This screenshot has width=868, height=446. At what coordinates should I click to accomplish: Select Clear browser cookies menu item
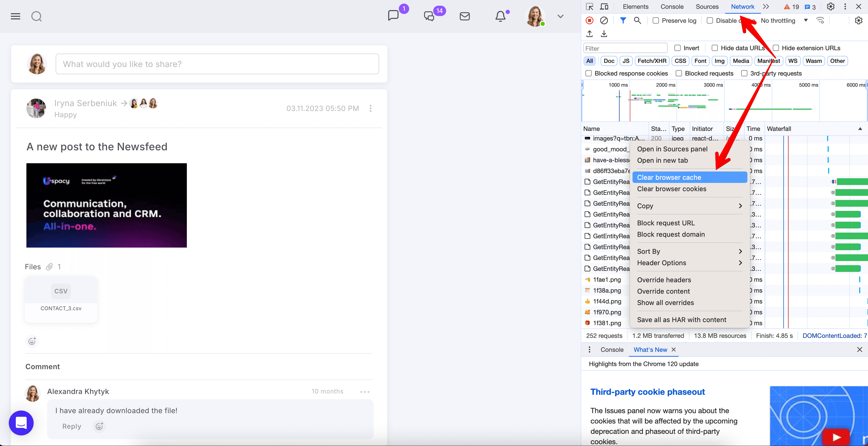[672, 189]
